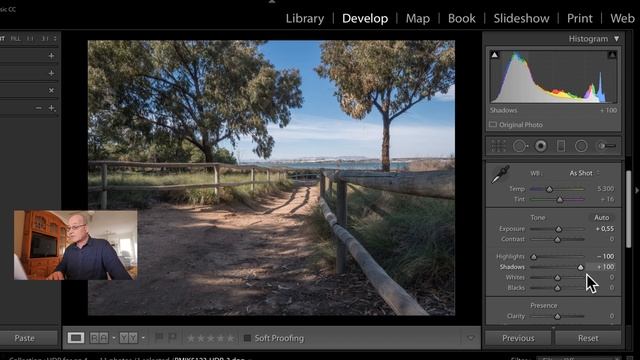Image resolution: width=640 pixels, height=360 pixels.
Task: Adjust the Temp slider handle
Action: click(549, 189)
